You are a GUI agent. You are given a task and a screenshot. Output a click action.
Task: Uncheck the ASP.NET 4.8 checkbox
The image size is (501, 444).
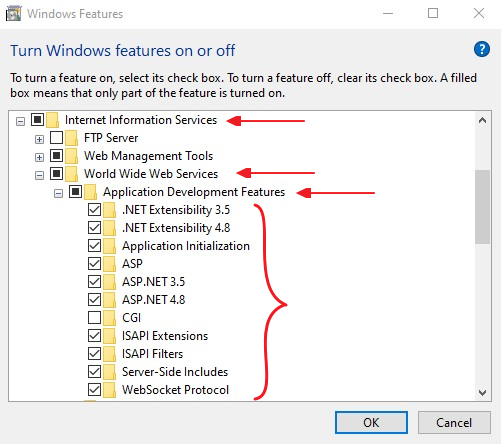pos(94,300)
